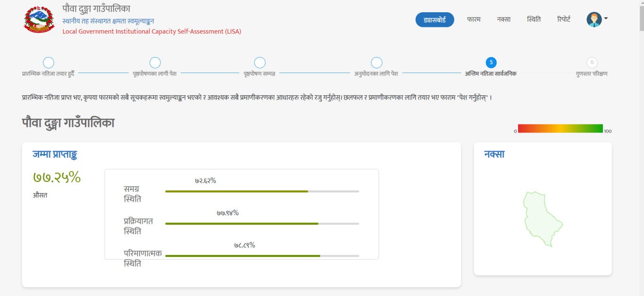Click step 5 अन्तिम नतिजा सार्वजनिक

point(491,63)
